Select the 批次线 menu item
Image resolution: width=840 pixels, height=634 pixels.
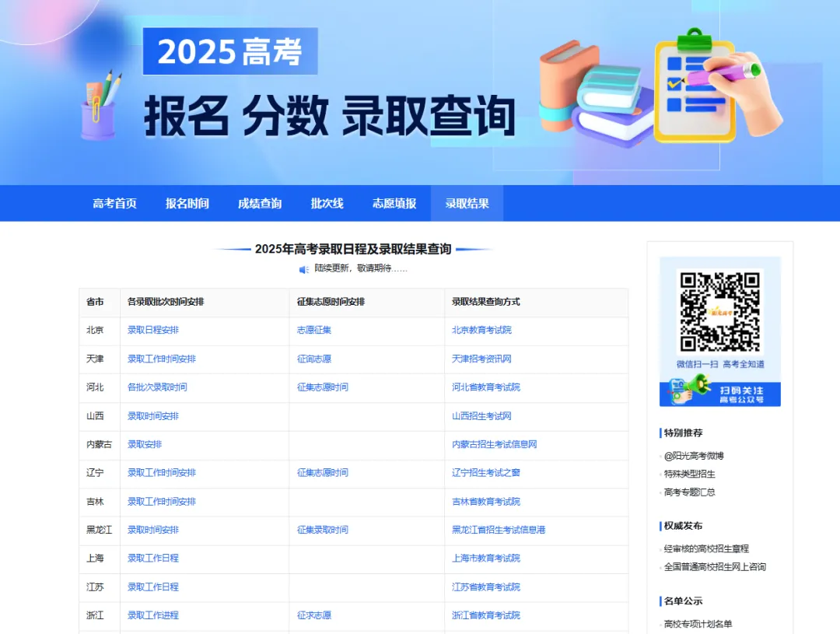[325, 203]
